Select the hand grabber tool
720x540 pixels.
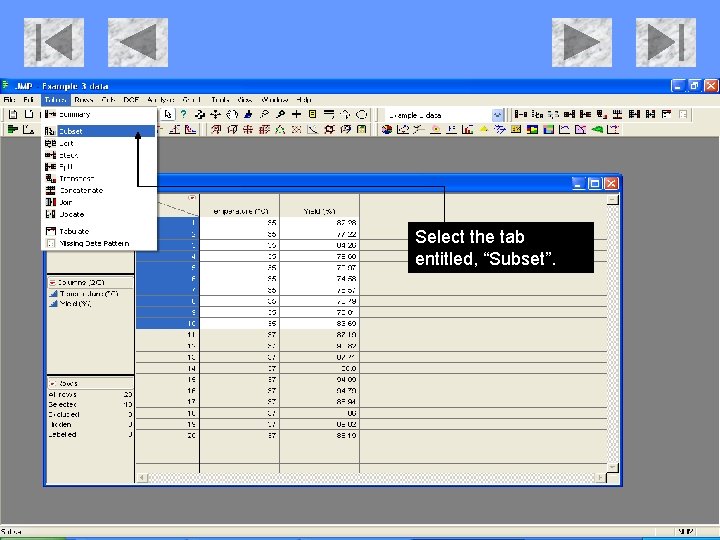(232, 114)
